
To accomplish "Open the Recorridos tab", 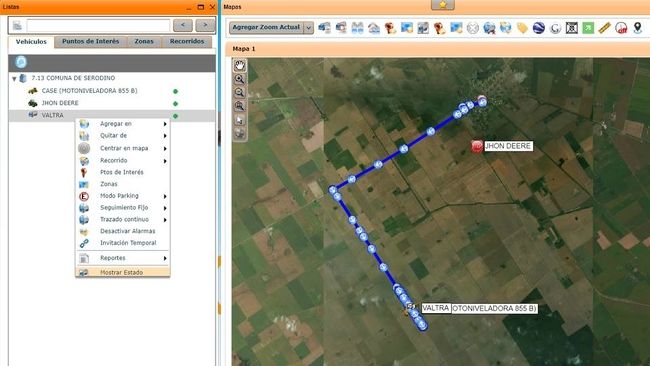I will click(x=187, y=41).
